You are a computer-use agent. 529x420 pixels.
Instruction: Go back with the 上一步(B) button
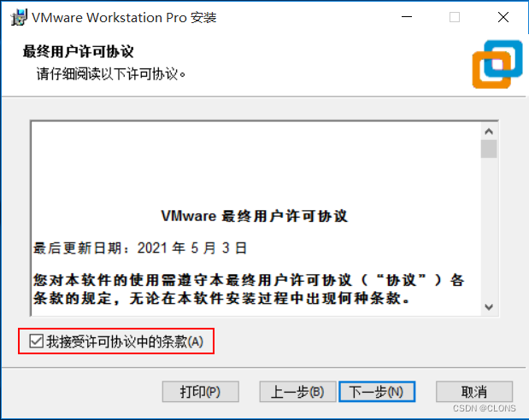click(297, 392)
